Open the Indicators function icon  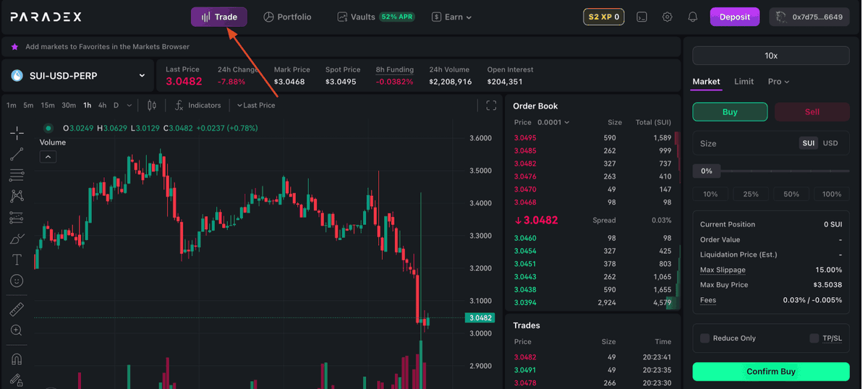tap(179, 106)
